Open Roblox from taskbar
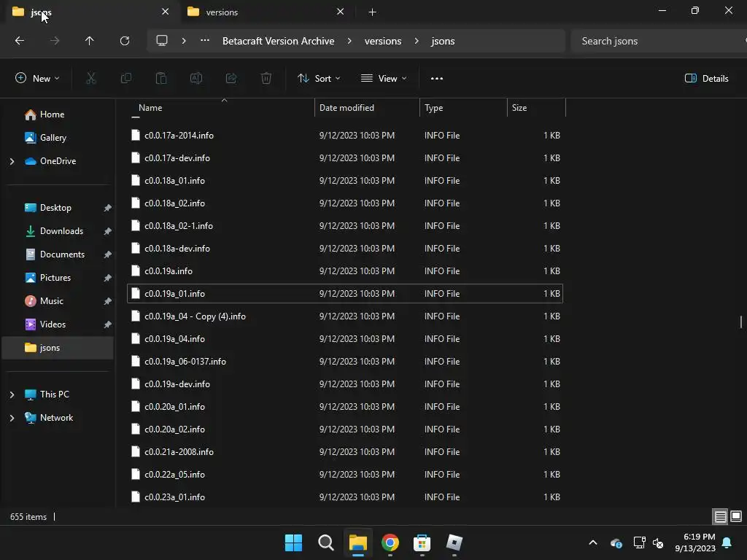Image resolution: width=747 pixels, height=560 pixels. click(x=454, y=542)
